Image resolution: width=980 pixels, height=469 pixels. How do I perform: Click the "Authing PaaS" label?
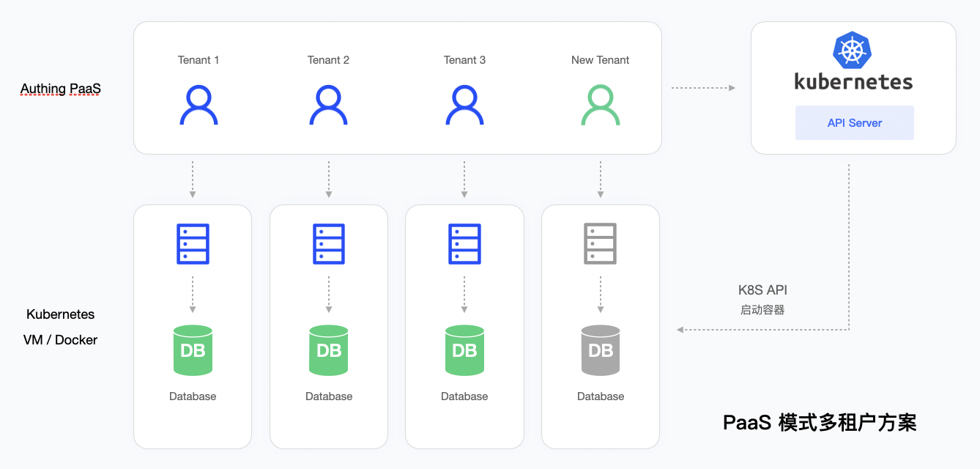click(x=61, y=89)
